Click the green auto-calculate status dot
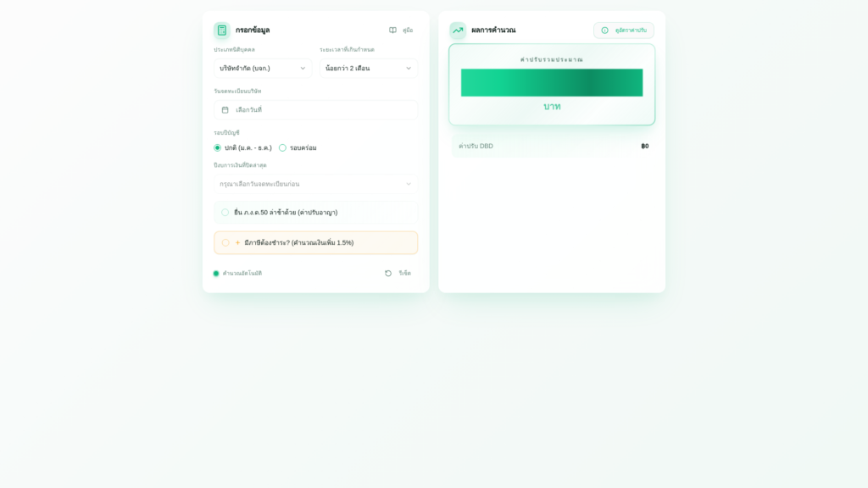 216,274
